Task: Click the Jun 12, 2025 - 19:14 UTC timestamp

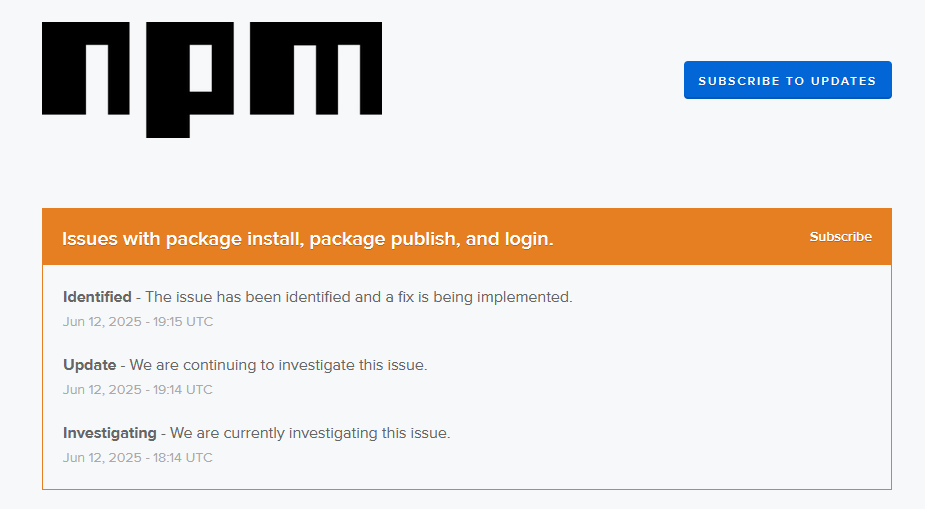Action: click(x=138, y=389)
